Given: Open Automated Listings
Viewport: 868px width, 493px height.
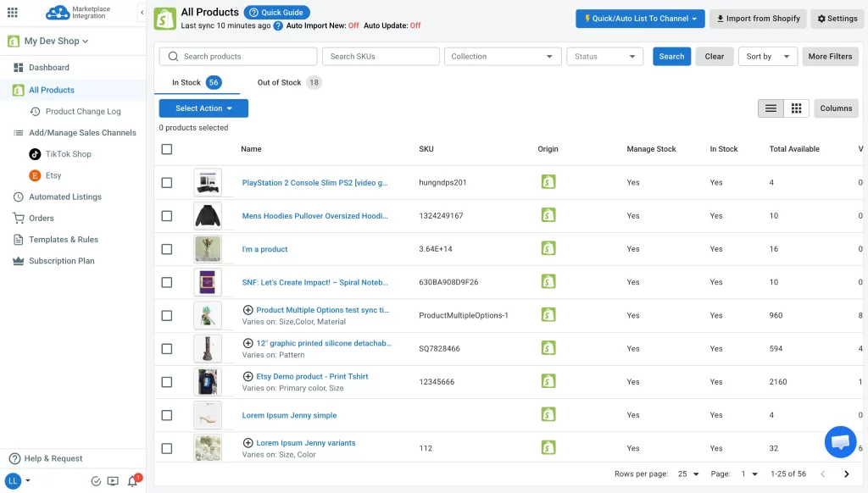Looking at the screenshot, I should 58,197.
